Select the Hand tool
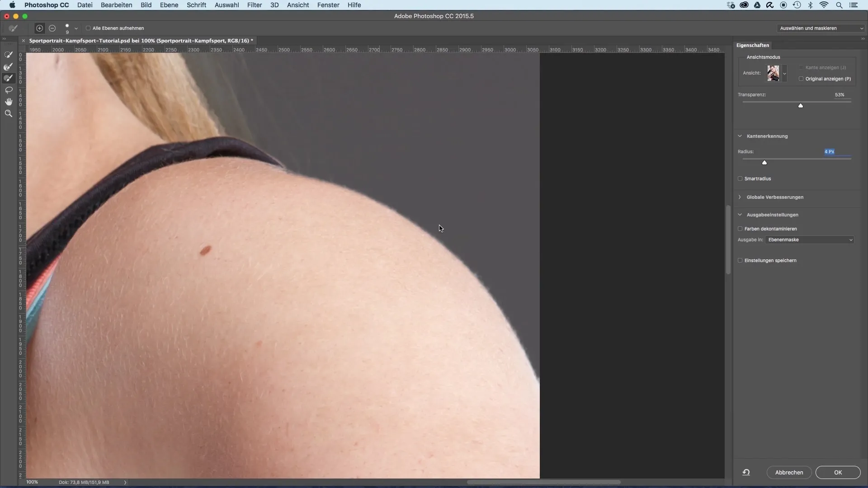This screenshot has width=868, height=488. coord(8,102)
